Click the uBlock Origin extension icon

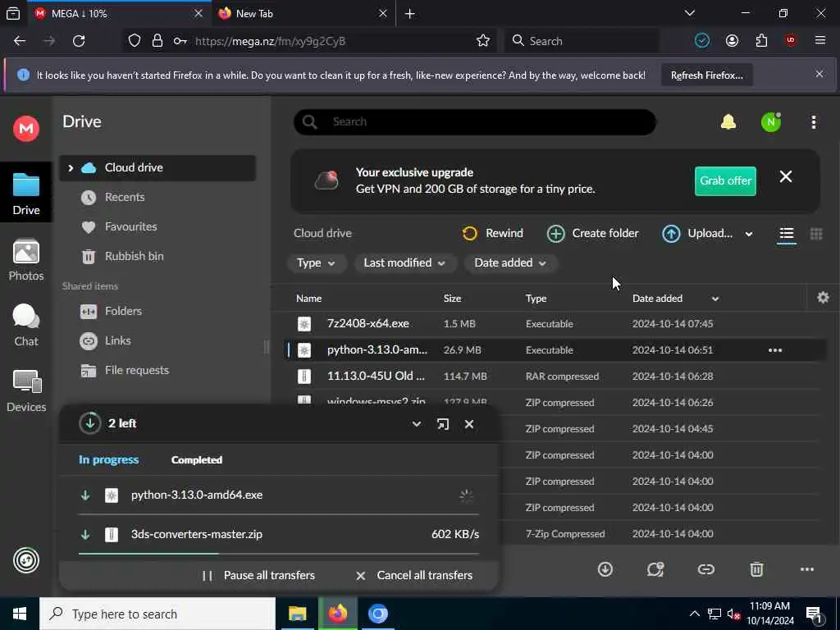790,41
